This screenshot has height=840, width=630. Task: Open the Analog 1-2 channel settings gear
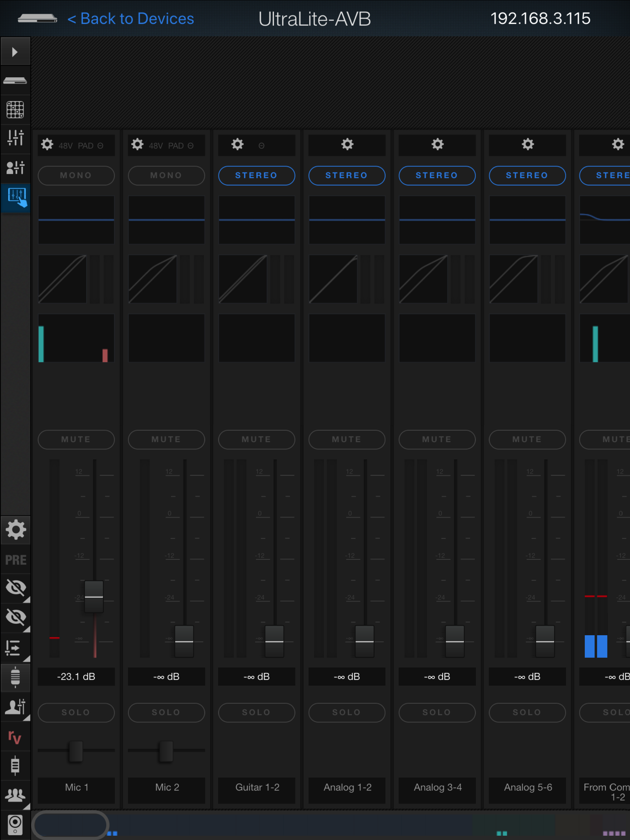[347, 144]
